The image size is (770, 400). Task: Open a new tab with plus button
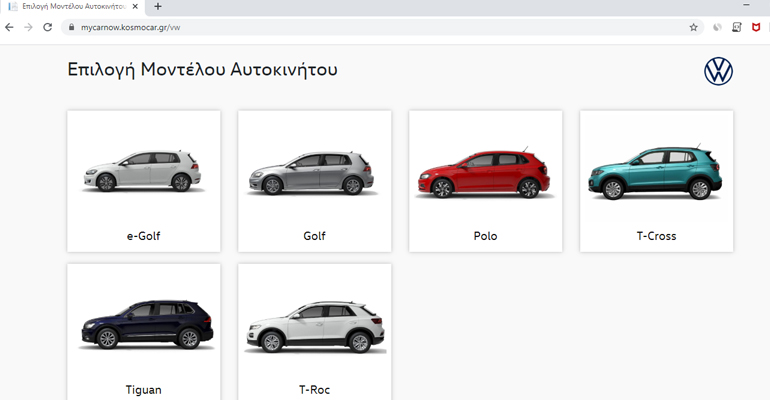[x=158, y=7]
